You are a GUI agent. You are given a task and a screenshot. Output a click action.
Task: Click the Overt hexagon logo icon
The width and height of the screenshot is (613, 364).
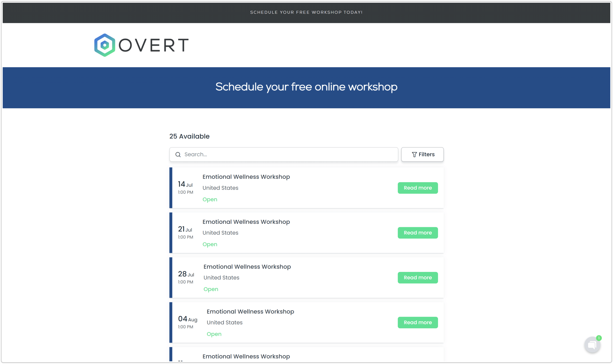[x=105, y=45]
